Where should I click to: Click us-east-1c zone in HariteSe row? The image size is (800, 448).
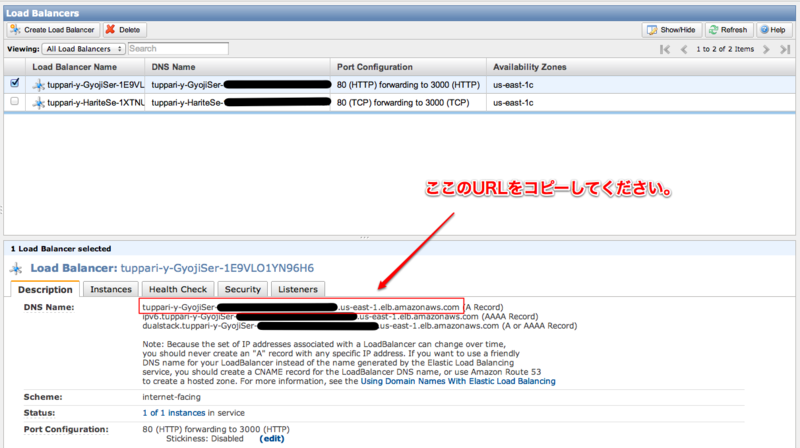pyautogui.click(x=513, y=103)
